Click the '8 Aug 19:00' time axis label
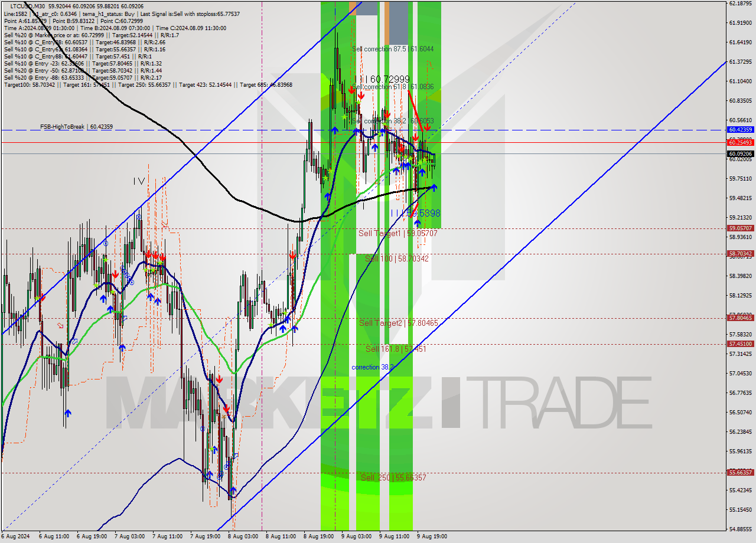This screenshot has height=543, width=756. (318, 537)
